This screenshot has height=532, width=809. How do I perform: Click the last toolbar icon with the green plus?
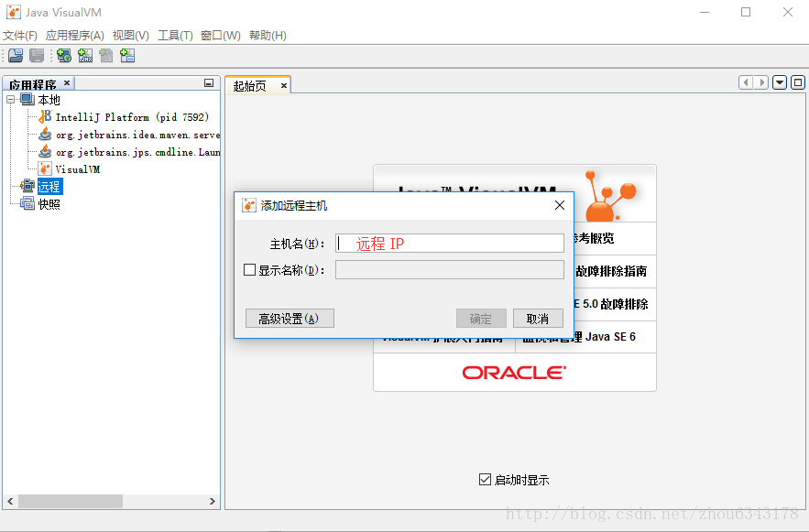[127, 56]
